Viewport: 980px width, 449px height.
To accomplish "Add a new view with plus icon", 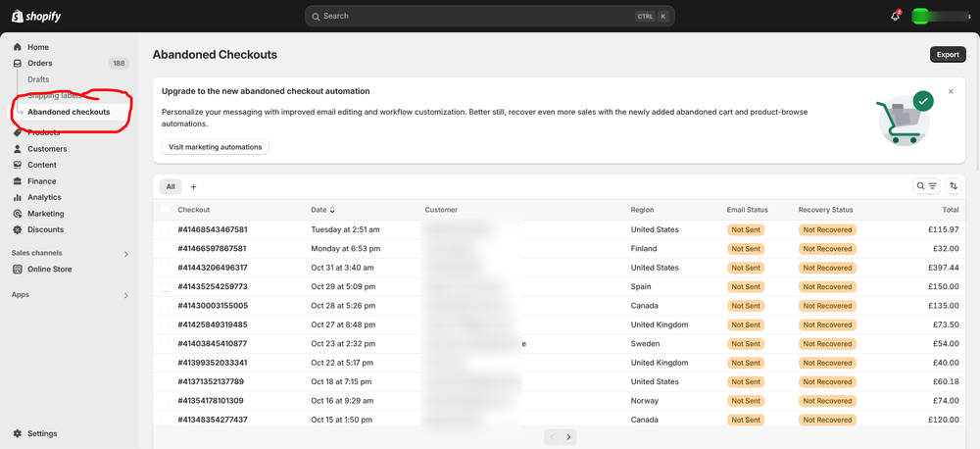I will coord(193,186).
